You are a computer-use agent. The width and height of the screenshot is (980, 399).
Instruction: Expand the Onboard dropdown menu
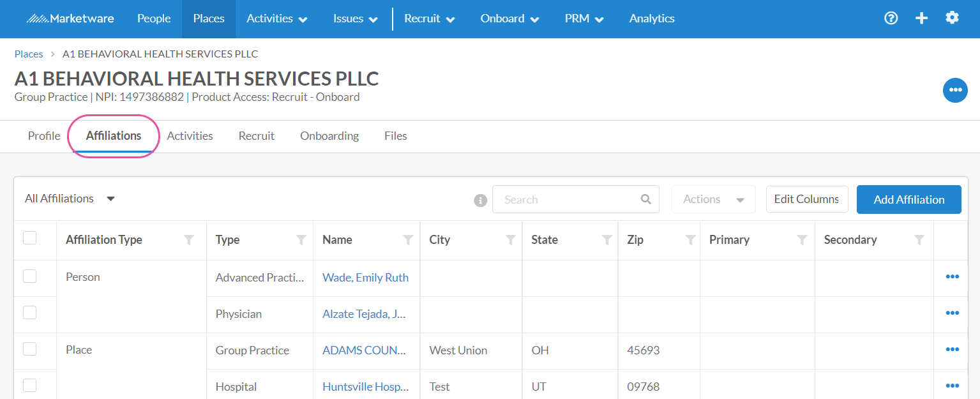(510, 19)
